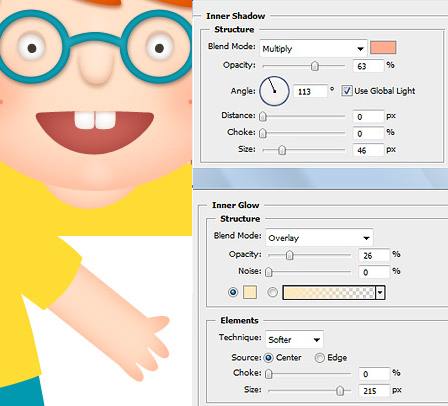This screenshot has width=448, height=406.
Task: Click the Distance slider handle
Action: click(x=263, y=116)
